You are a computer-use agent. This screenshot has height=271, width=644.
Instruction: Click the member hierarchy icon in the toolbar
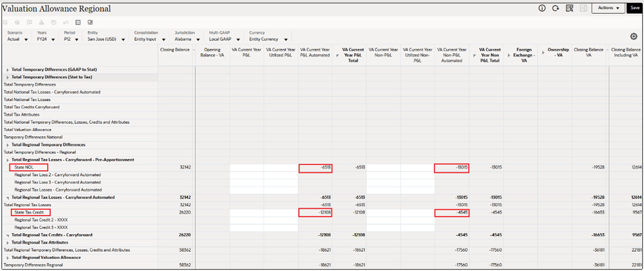tap(41, 22)
